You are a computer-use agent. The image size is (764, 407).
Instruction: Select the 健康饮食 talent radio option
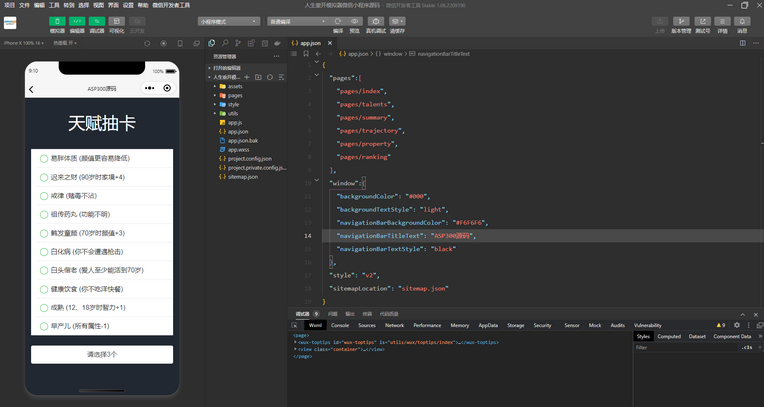click(x=44, y=288)
